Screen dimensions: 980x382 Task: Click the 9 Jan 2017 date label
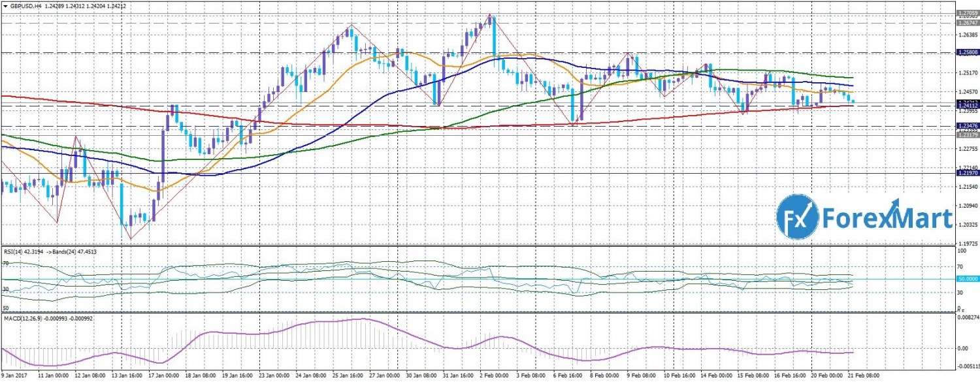coord(13,377)
